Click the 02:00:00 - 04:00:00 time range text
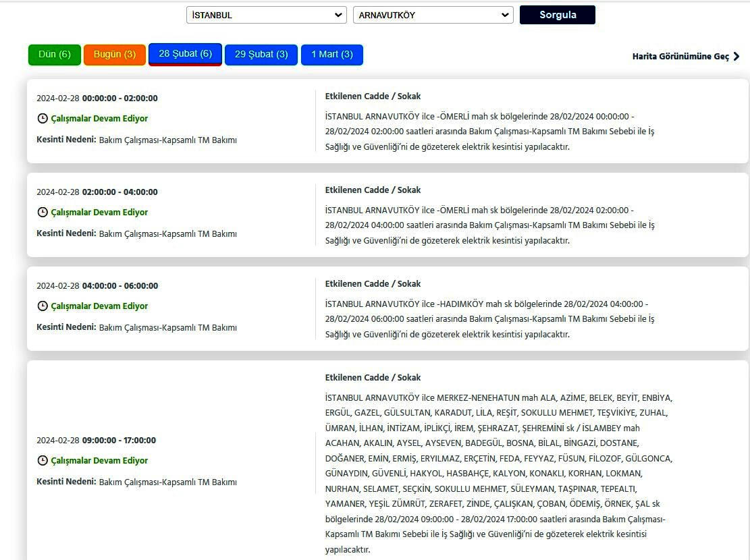This screenshot has width=750, height=560. tap(119, 192)
